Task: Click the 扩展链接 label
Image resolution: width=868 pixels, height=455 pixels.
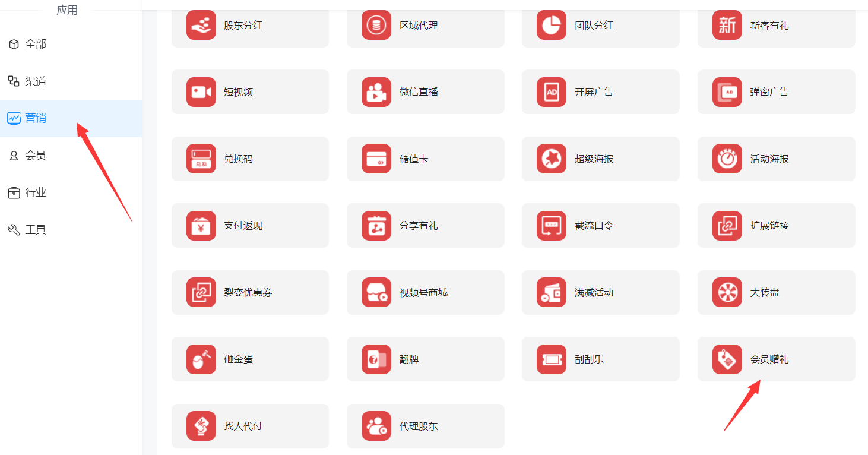Action: coord(769,226)
